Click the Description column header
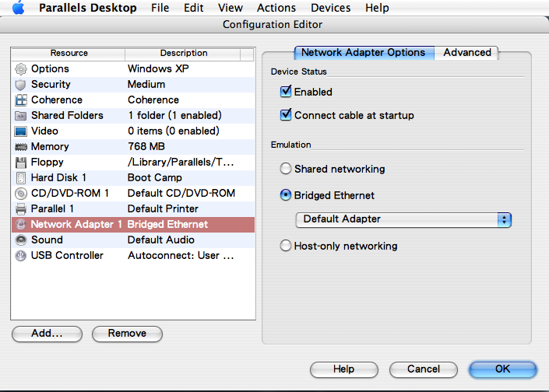 [x=184, y=54]
